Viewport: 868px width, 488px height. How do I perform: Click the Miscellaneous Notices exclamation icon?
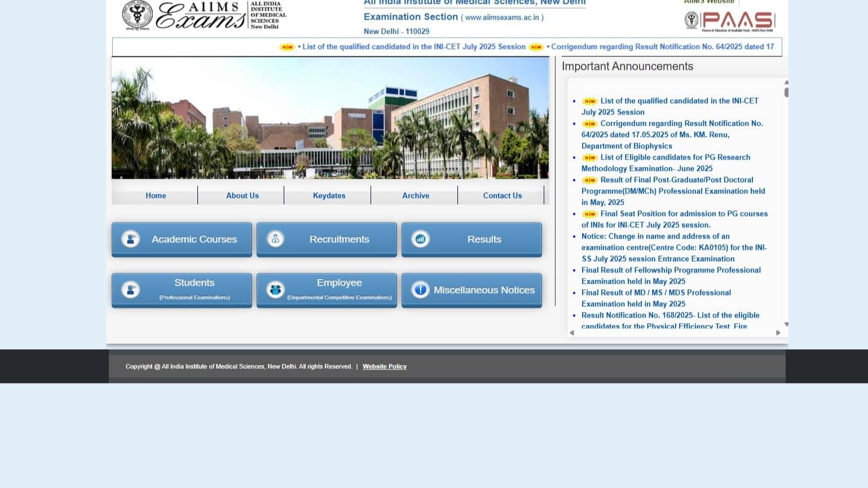[x=420, y=289]
